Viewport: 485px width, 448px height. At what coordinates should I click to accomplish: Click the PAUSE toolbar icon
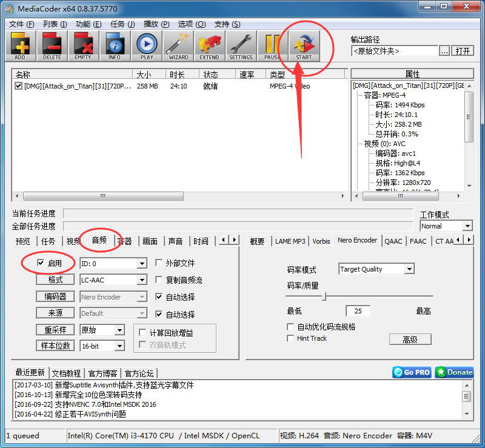273,45
